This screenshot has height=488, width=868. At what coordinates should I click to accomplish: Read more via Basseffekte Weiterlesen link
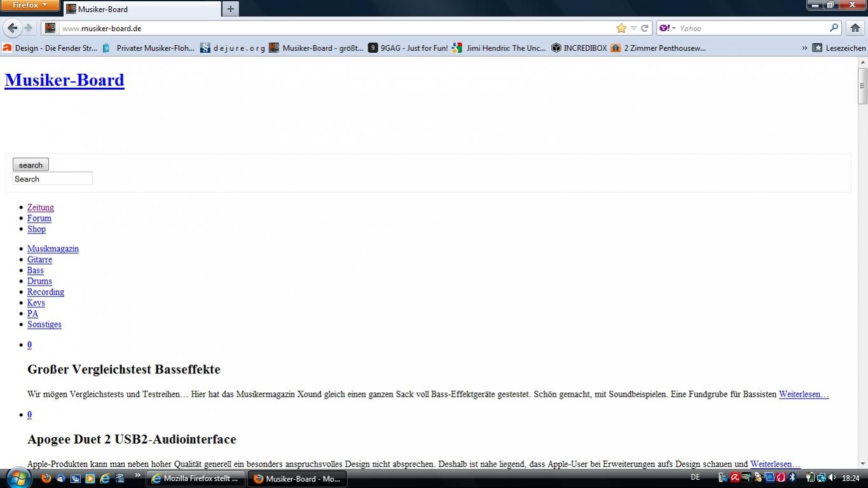click(804, 394)
